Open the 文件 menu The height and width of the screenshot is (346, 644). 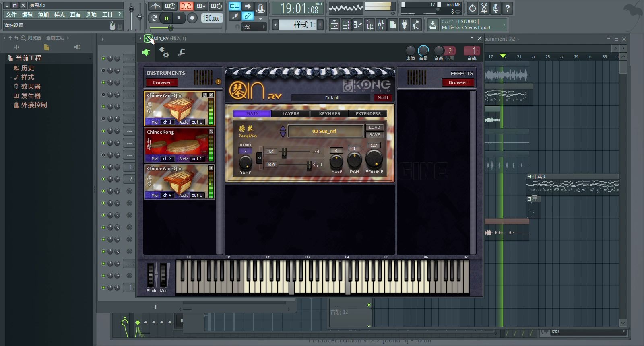(x=11, y=14)
